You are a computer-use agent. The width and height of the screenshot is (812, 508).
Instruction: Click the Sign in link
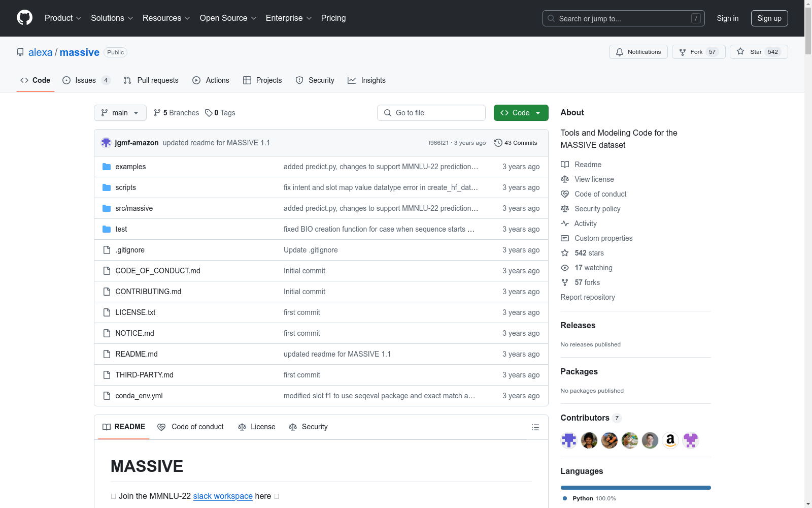click(x=728, y=18)
